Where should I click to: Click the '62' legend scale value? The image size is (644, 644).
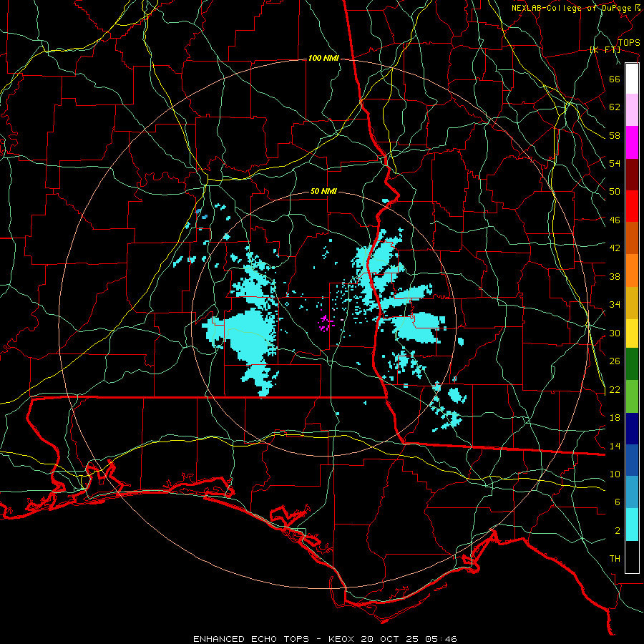[x=615, y=107]
